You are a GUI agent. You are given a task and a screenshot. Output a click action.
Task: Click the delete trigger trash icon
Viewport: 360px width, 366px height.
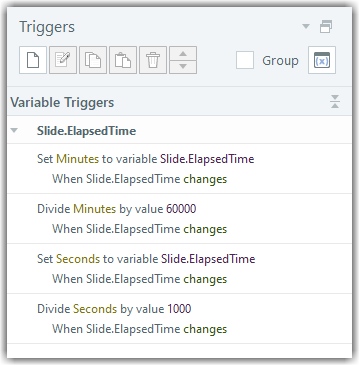[x=153, y=60]
